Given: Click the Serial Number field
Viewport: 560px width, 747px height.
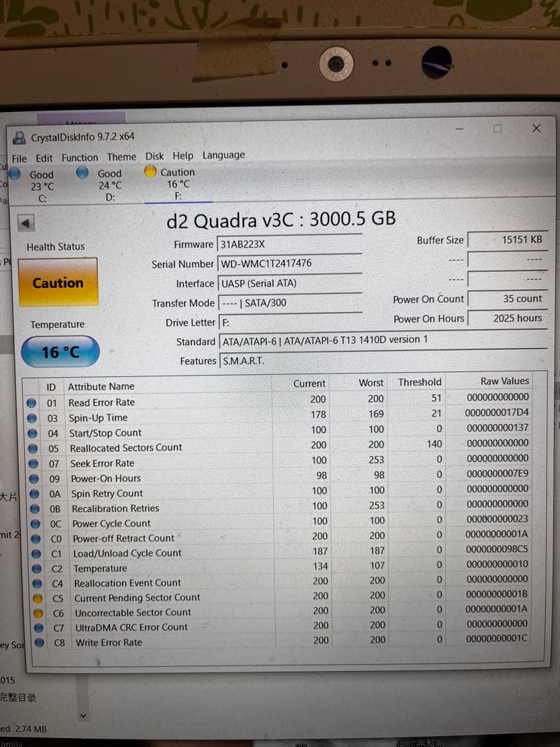Looking at the screenshot, I should (x=289, y=263).
